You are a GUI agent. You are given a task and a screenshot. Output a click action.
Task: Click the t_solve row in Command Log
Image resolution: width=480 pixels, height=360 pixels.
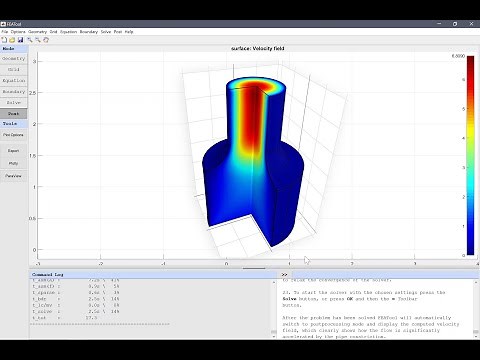click(76, 311)
